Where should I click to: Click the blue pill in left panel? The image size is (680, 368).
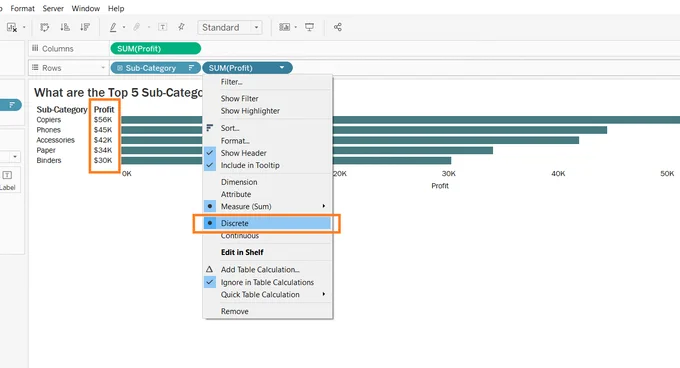tap(10, 105)
